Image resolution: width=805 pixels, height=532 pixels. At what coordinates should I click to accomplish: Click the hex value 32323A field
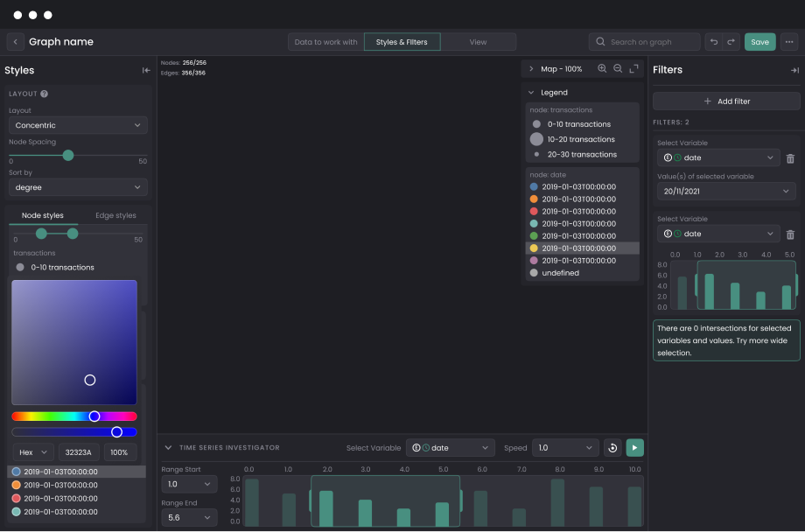click(79, 452)
